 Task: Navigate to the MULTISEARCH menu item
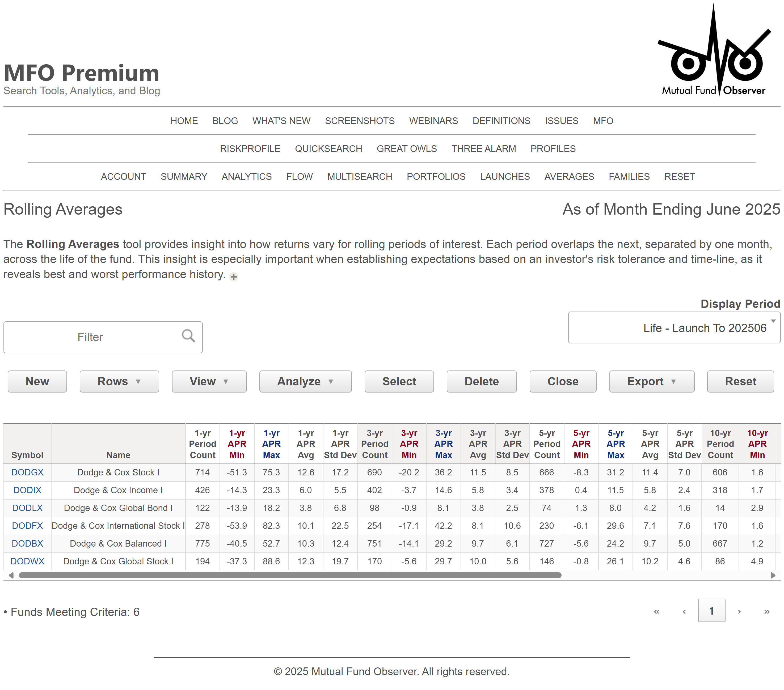pos(359,177)
